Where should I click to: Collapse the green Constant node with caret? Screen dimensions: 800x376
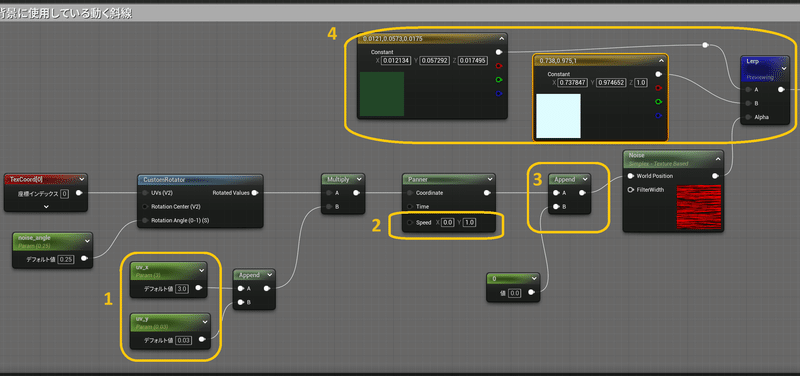pyautogui.click(x=501, y=39)
